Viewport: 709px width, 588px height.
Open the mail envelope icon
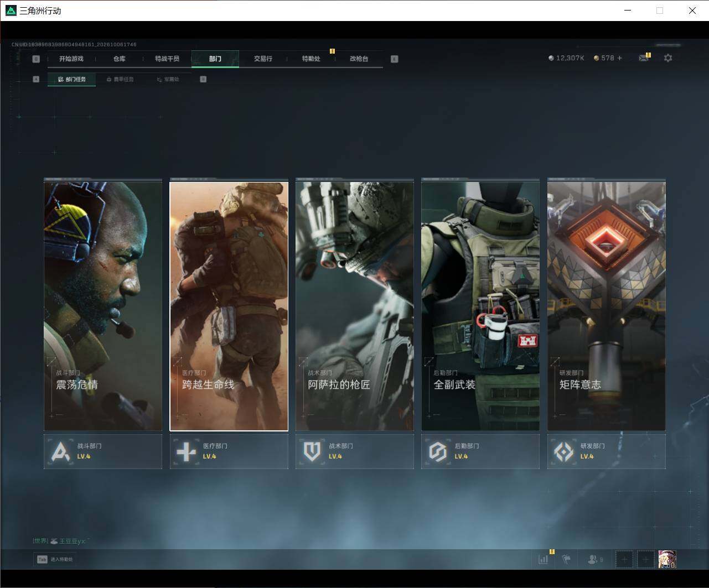pyautogui.click(x=643, y=58)
